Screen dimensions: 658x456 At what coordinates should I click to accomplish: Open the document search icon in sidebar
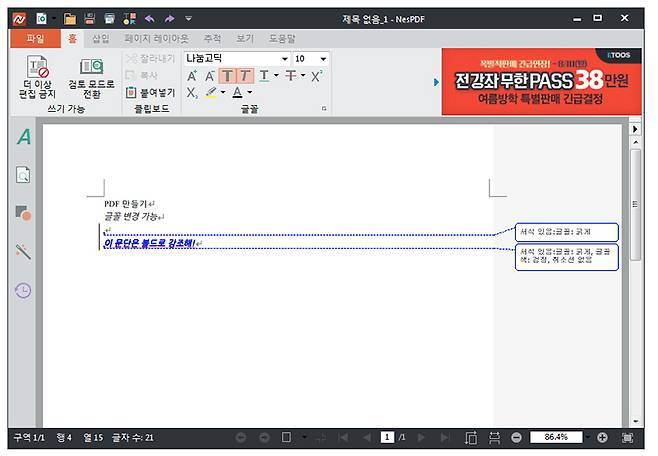pos(23,175)
